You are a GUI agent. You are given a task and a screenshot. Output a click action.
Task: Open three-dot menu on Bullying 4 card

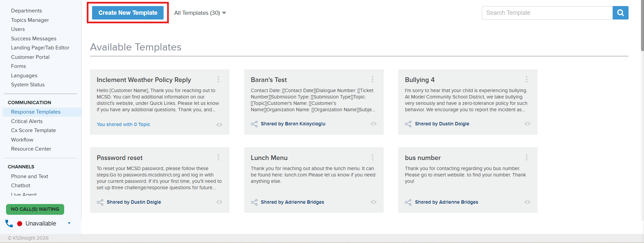[526, 79]
